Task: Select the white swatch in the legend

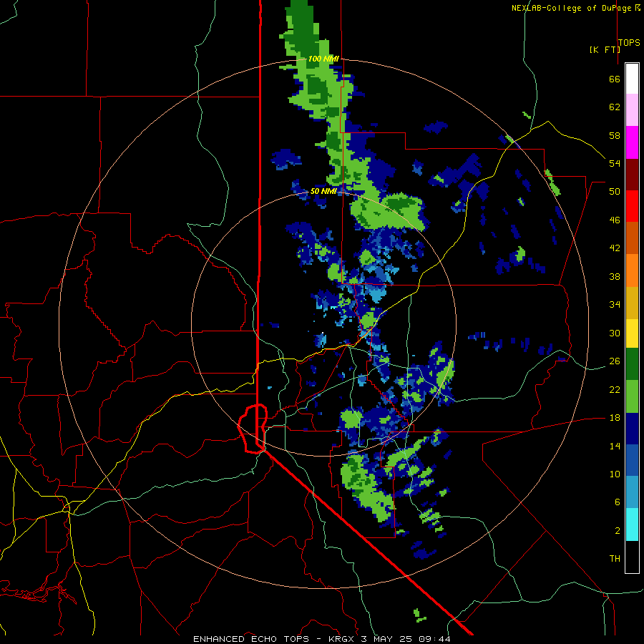Action: pyautogui.click(x=632, y=79)
